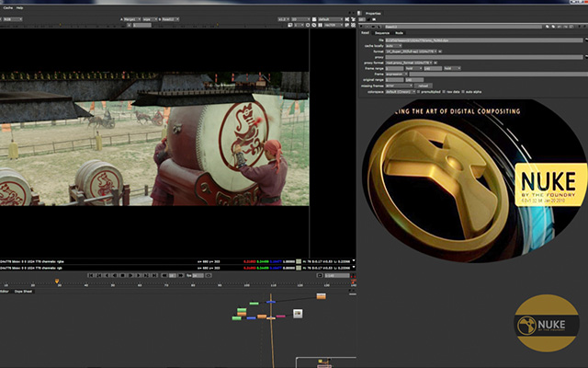Image resolution: width=588 pixels, height=368 pixels.
Task: Click the file browse folder icon
Action: [x=586, y=40]
